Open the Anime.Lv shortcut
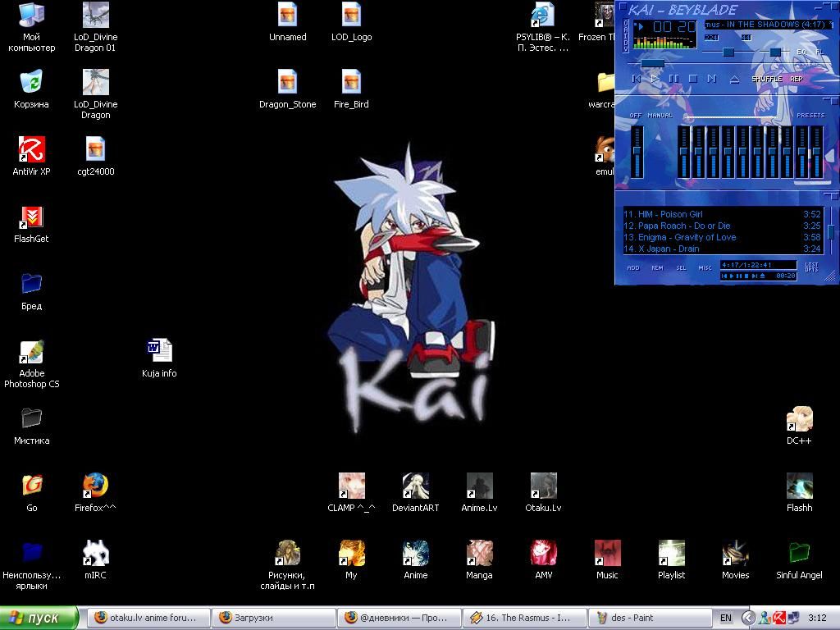The image size is (840, 630). [479, 492]
